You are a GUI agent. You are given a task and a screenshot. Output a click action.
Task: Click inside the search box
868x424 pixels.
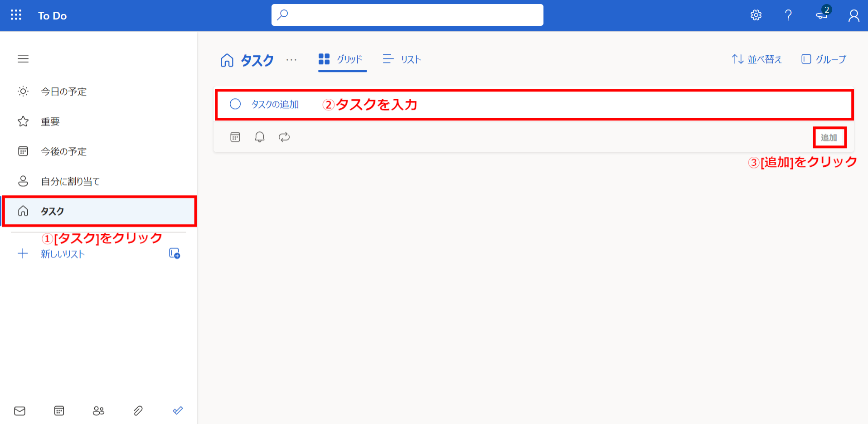click(x=407, y=14)
